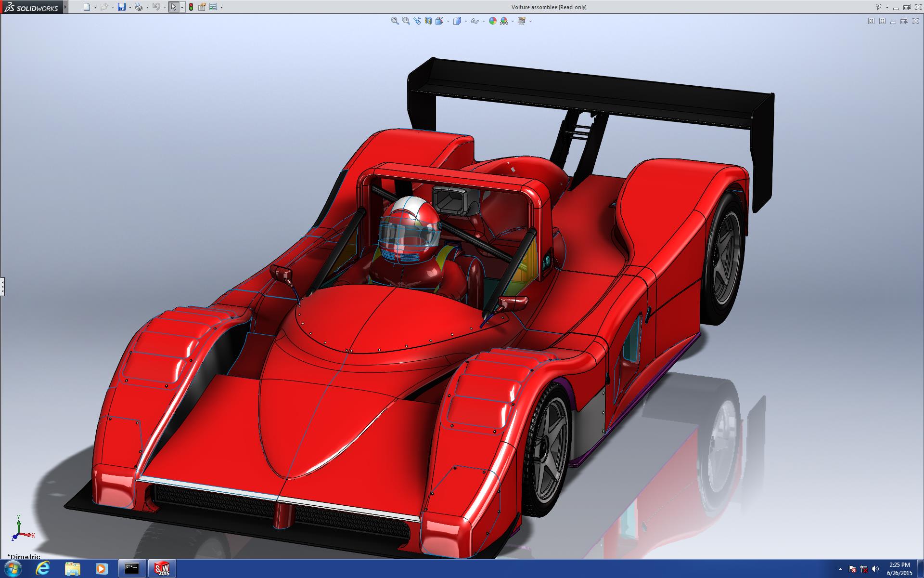Expand the View Orientation dropdown arrow
Screen dimensions: 924x578
coord(448,21)
